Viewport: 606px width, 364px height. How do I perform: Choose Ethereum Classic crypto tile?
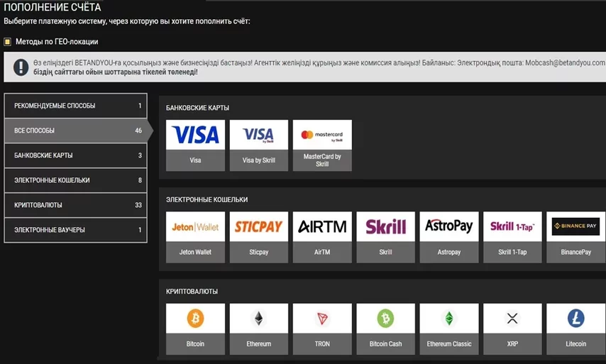coord(449,329)
